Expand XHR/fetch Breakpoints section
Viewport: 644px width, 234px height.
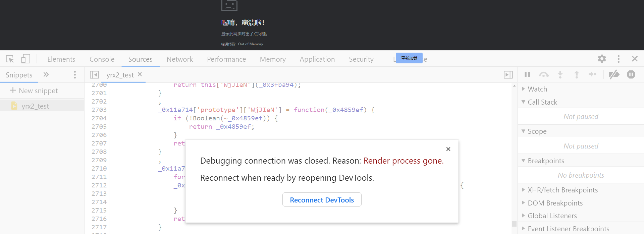[x=562, y=190]
